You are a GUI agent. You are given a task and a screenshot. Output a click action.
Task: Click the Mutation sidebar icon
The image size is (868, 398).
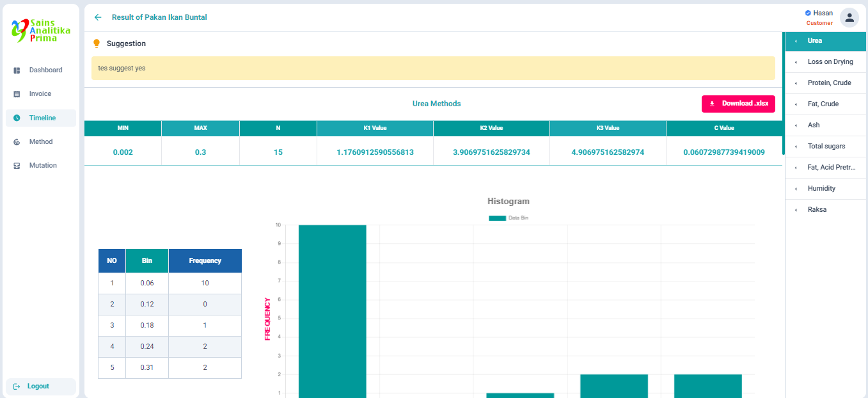point(17,166)
